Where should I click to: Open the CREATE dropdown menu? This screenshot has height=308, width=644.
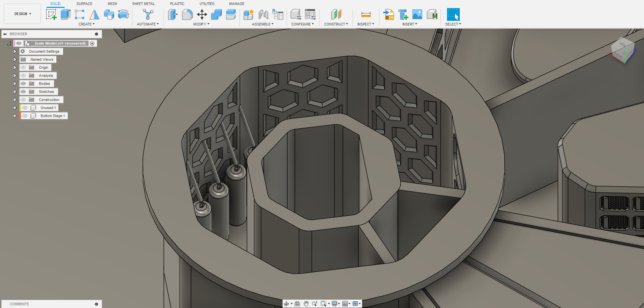click(87, 24)
